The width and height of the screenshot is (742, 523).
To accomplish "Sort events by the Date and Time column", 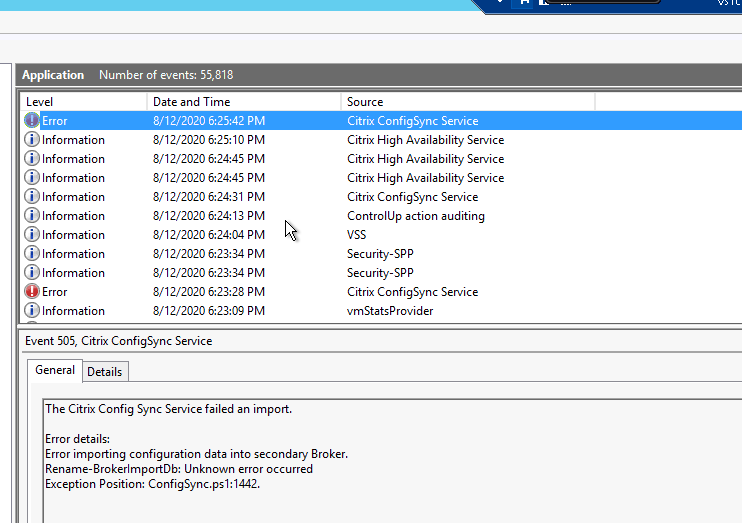I will click(244, 102).
